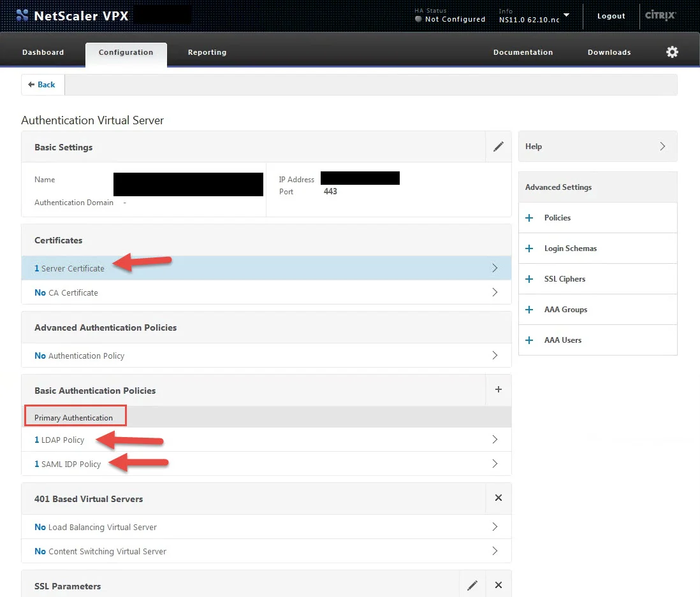
Task: Click the NS11.0 62.10.nc version text
Action: 529,20
